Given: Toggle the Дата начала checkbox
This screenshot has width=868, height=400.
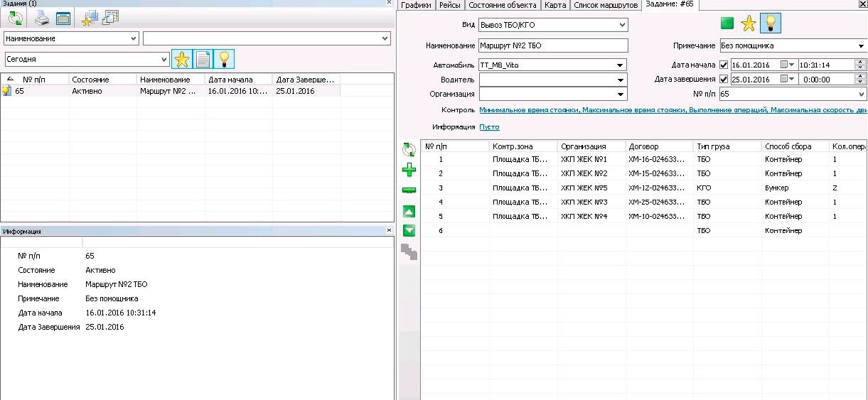Looking at the screenshot, I should click(x=724, y=65).
